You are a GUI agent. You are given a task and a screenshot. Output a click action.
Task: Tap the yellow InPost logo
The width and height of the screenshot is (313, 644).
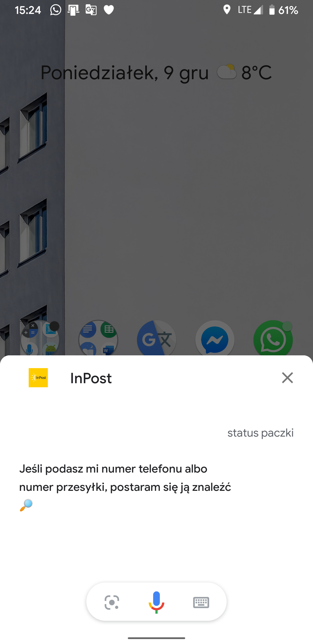tap(38, 378)
